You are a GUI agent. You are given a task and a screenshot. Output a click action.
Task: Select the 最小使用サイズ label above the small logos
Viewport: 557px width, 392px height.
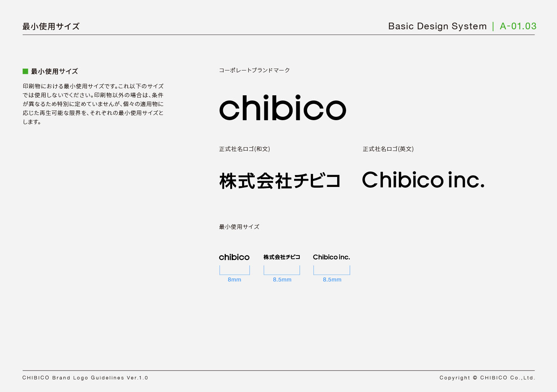239,227
